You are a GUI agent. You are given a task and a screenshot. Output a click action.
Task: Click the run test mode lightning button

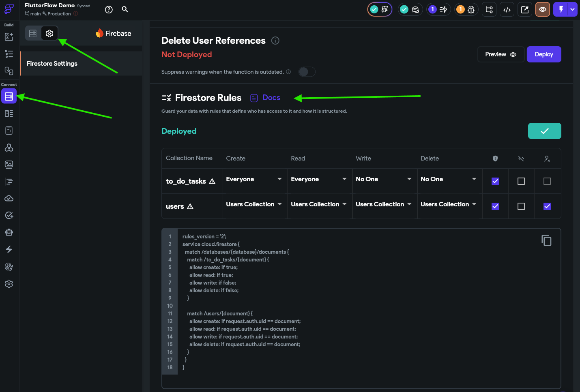click(561, 9)
